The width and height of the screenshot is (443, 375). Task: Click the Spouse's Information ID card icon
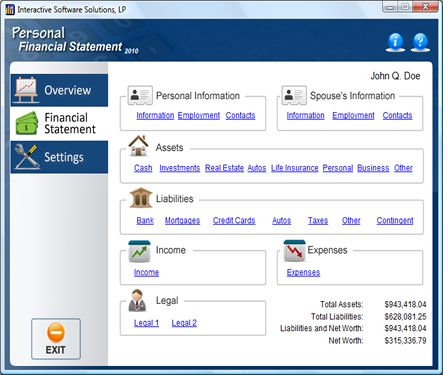[x=294, y=95]
